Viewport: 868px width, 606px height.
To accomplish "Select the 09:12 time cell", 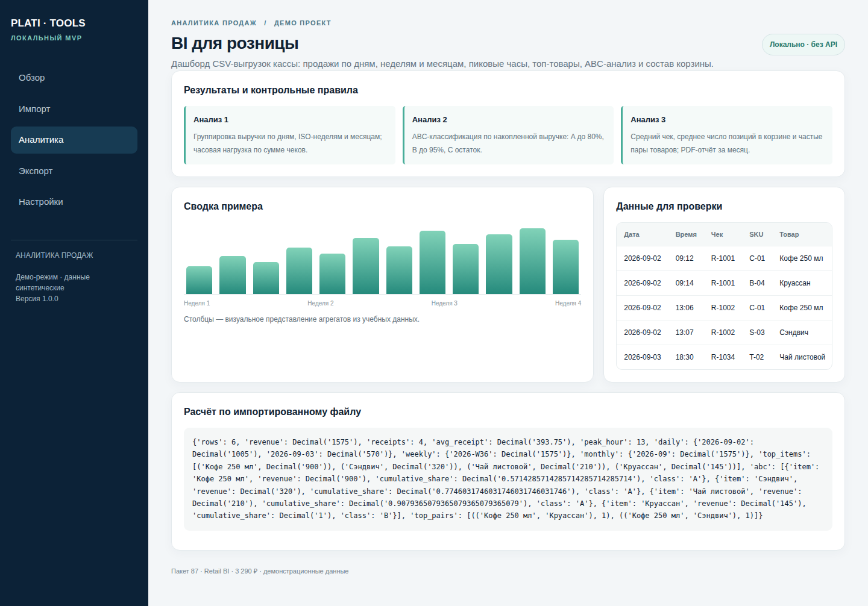I will (685, 258).
